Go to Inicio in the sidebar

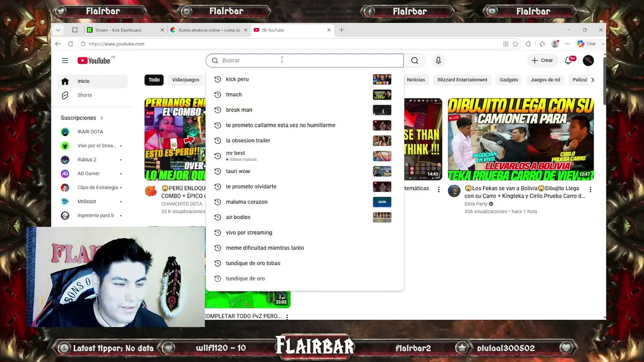coord(91,81)
